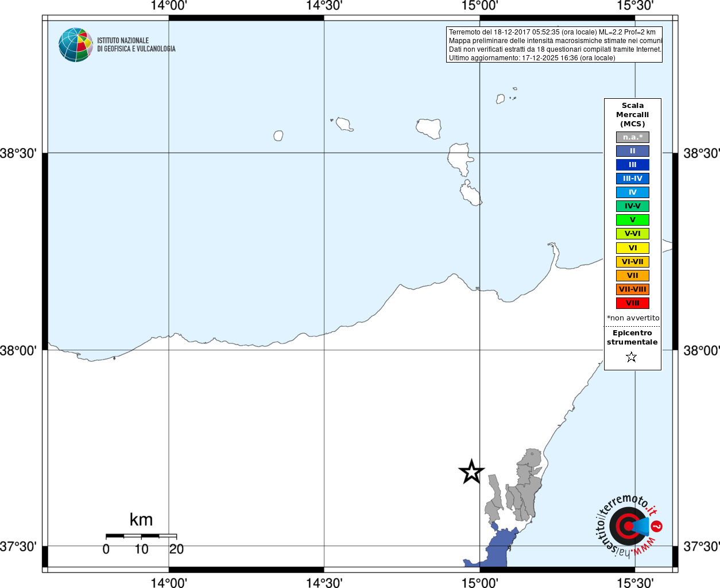Click the top 14°00' longitude label
This screenshot has height=588, width=720.
[169, 6]
